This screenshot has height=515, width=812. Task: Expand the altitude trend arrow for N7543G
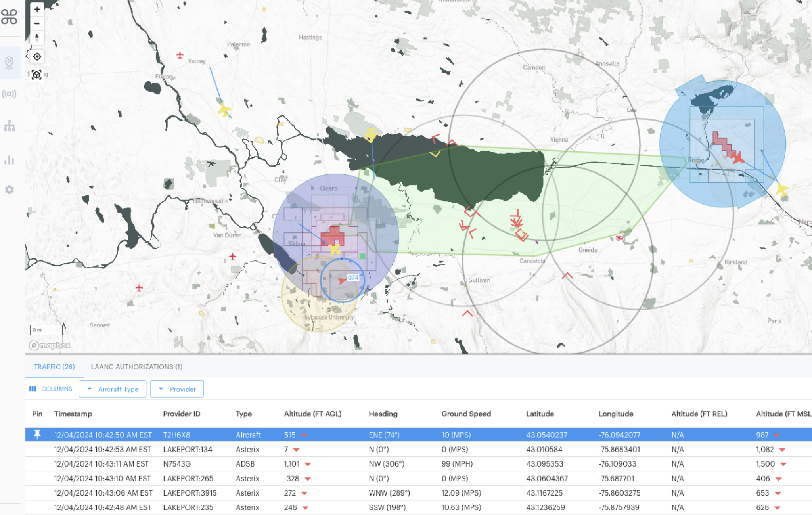(309, 464)
